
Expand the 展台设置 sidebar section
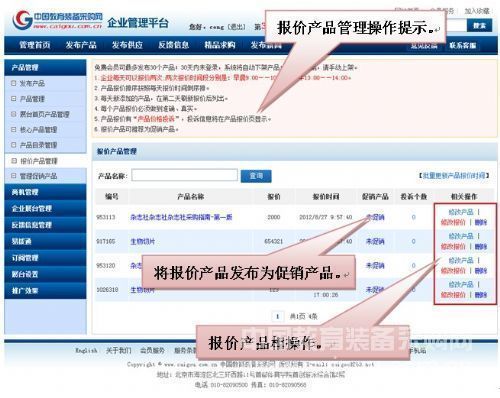click(x=45, y=274)
